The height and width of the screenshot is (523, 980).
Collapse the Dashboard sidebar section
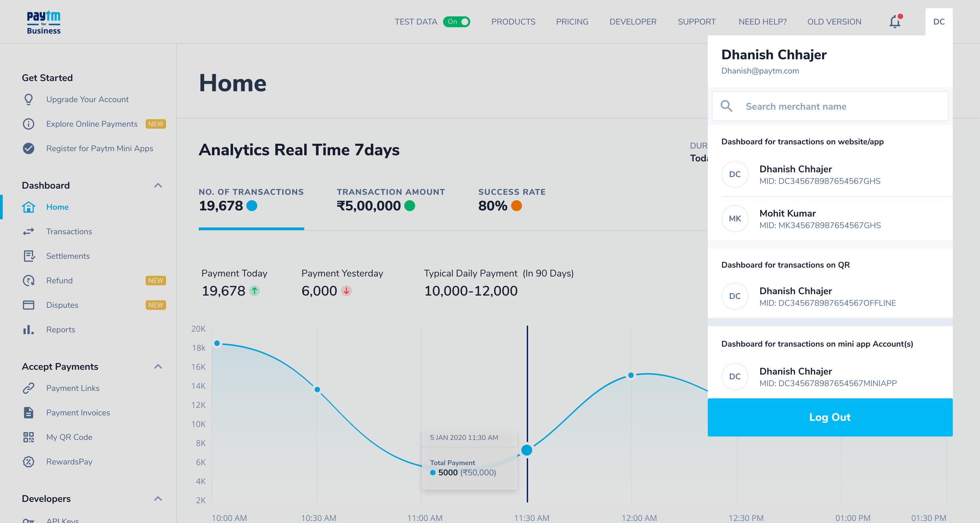158,185
